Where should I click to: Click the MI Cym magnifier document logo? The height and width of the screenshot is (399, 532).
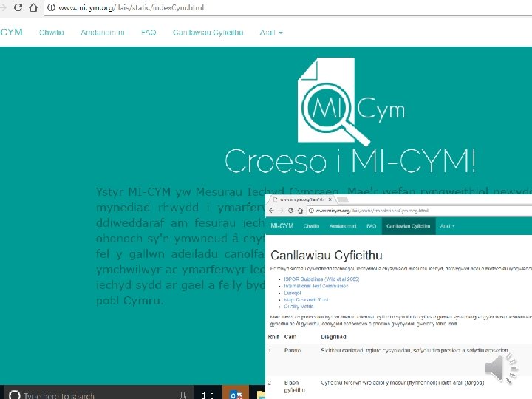pyautogui.click(x=351, y=101)
